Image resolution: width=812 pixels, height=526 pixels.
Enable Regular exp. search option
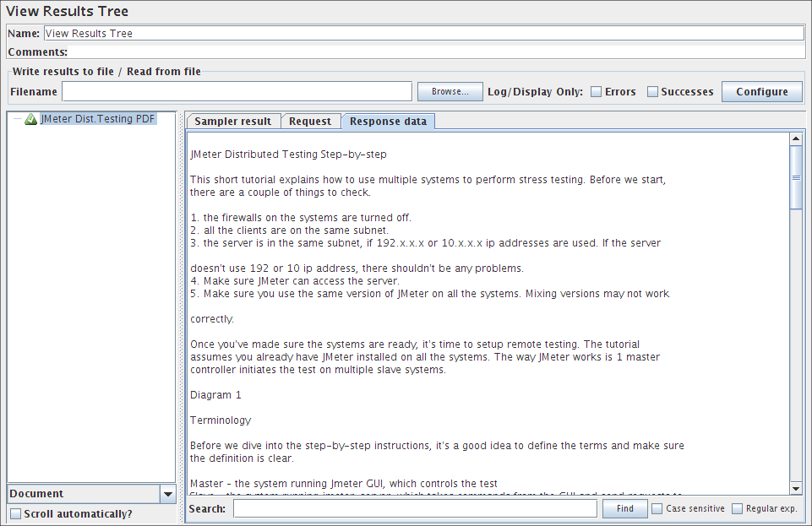click(737, 509)
